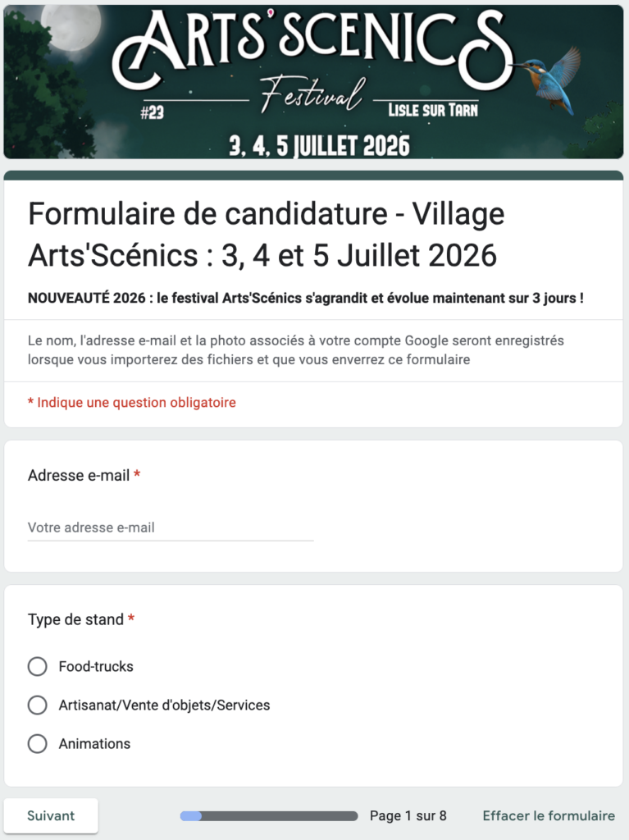The width and height of the screenshot is (629, 840).
Task: Click the Type de stand question label
Action: 75,619
